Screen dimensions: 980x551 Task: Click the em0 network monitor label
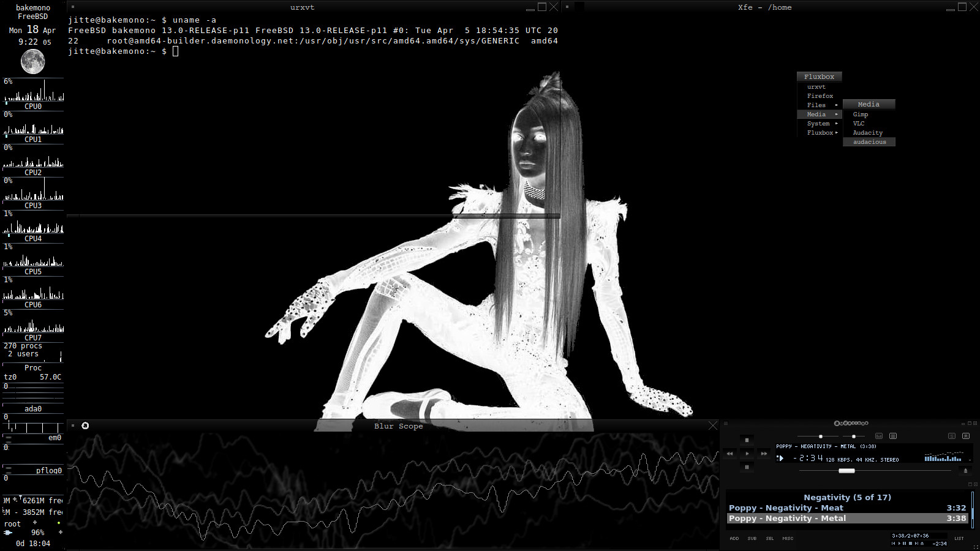point(55,438)
